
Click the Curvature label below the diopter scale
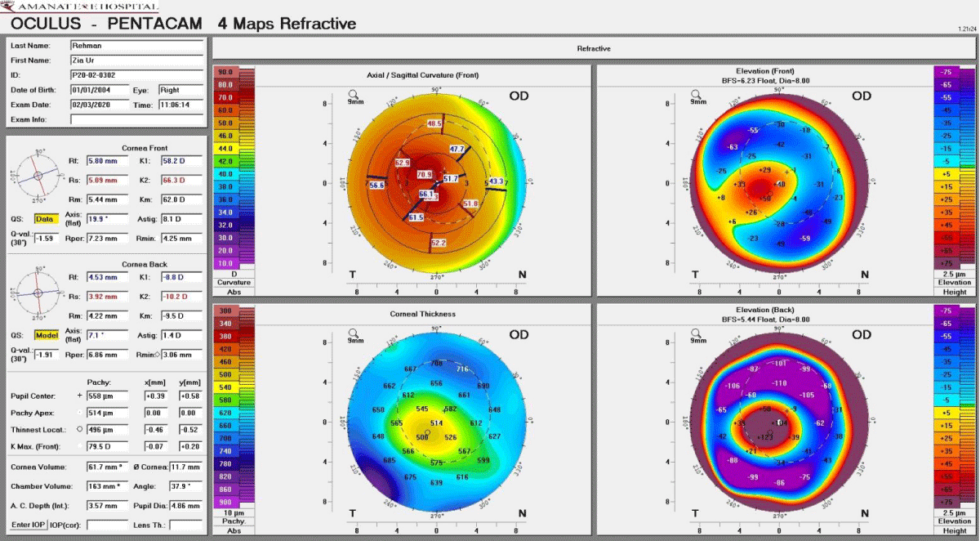point(234,282)
